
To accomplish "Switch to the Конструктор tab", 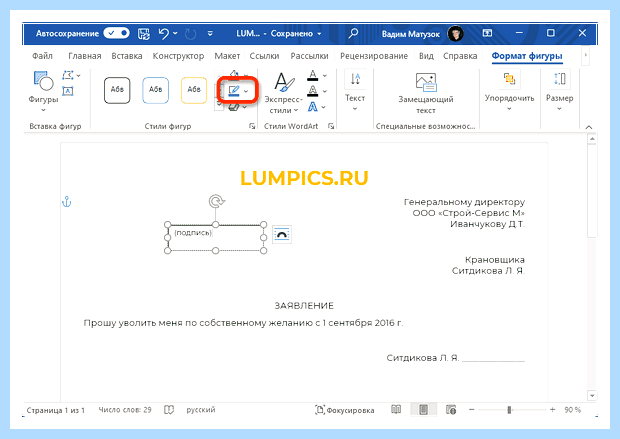I will pyautogui.click(x=178, y=56).
